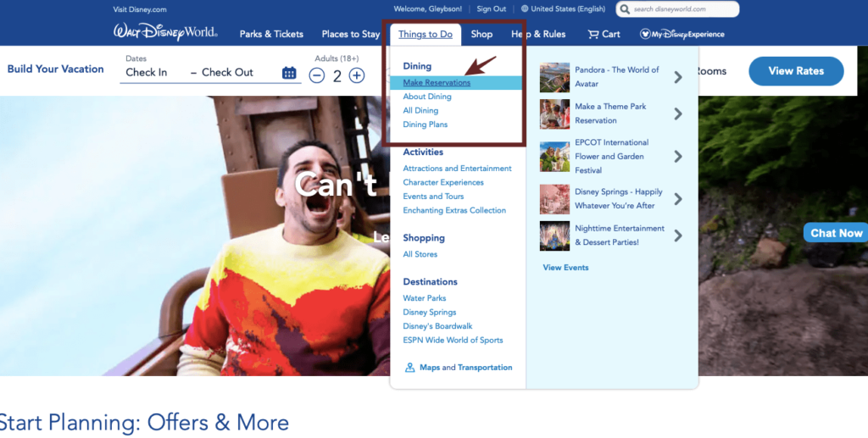Select Make Reservations under Dining

tap(437, 83)
